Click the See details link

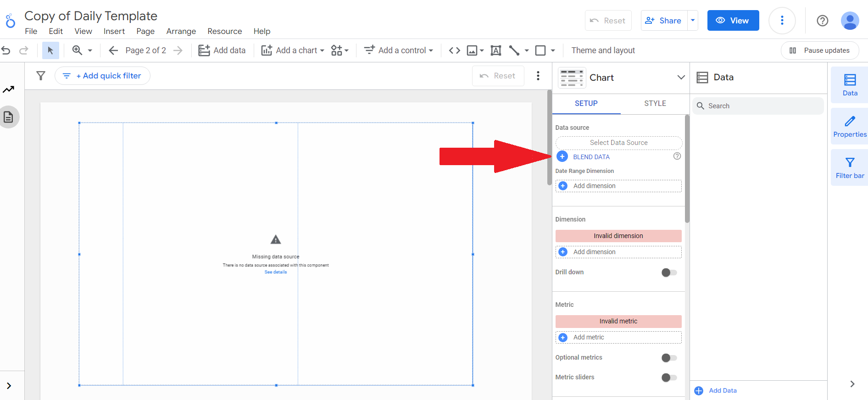tap(275, 272)
